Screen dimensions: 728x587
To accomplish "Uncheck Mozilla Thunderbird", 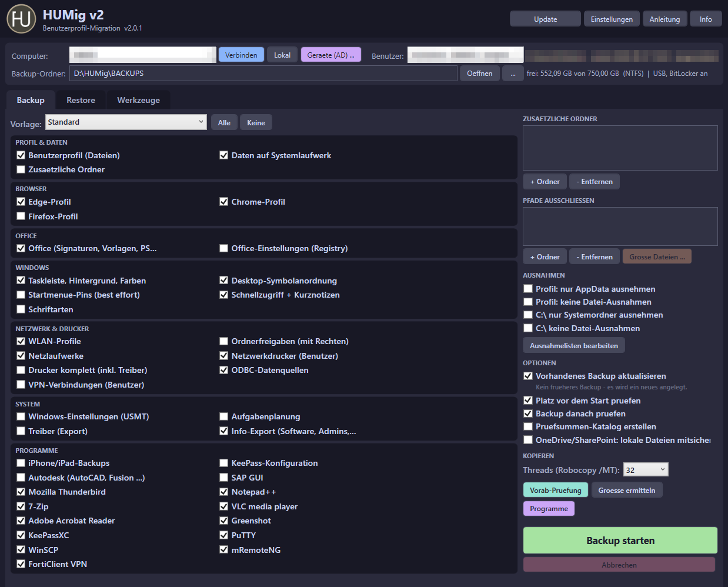I will coord(21,492).
